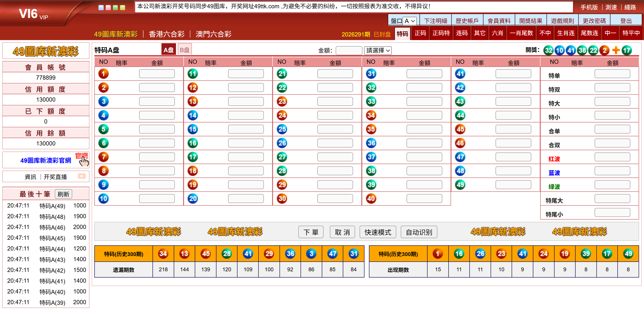Open the 49圖库新澳彩官網 link
The height and width of the screenshot is (325, 644).
coord(46,160)
